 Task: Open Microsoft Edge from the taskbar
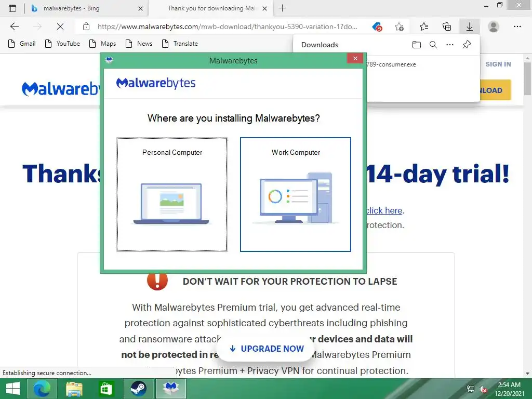coord(43,389)
